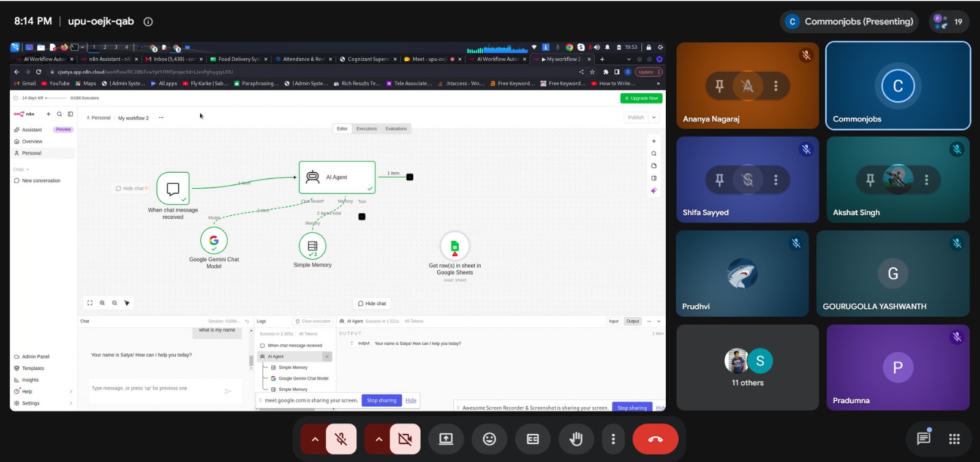Collapse the AI Agent row in the Logs panel
This screenshot has width=980, height=462.
pyautogui.click(x=327, y=357)
